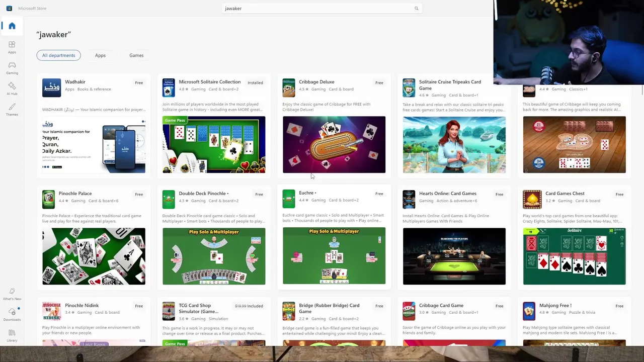Open AI Hub in sidebar
Viewport: 644px width, 362px height.
[12, 88]
